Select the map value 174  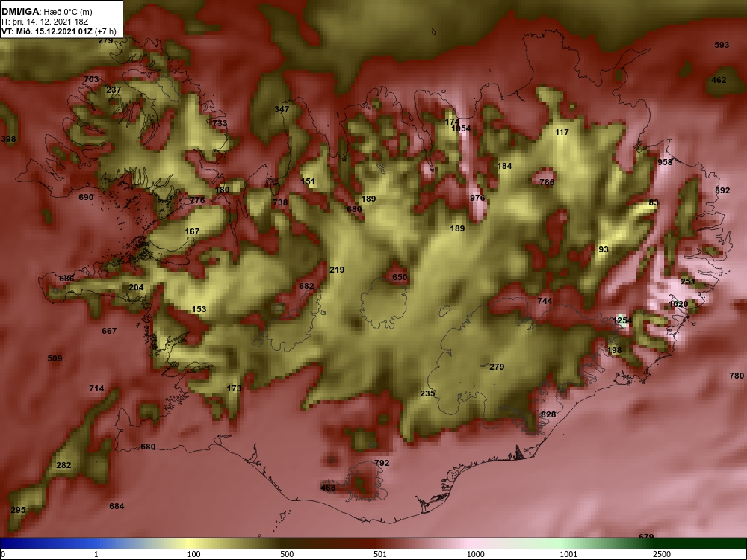(452, 122)
